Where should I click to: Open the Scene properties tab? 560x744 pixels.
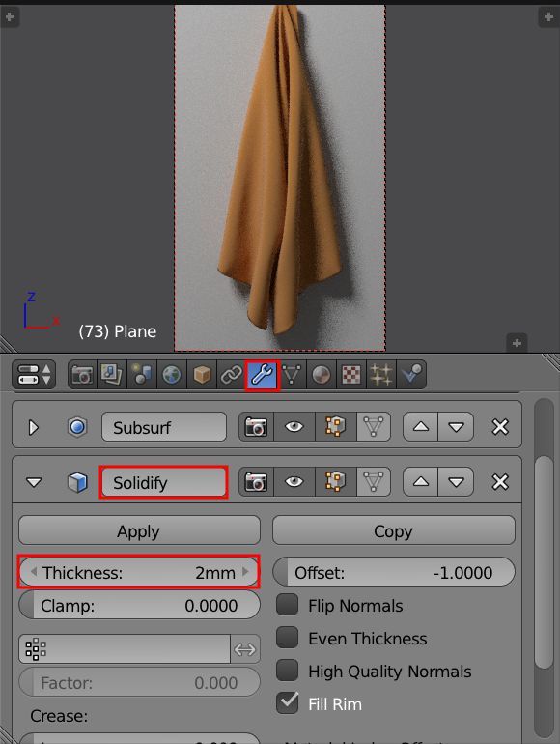[142, 375]
